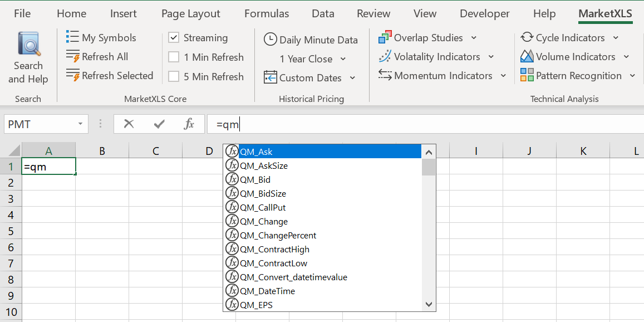Screen dimensions: 644x322
Task: Cancel formula entry with the X icon
Action: coord(129,124)
